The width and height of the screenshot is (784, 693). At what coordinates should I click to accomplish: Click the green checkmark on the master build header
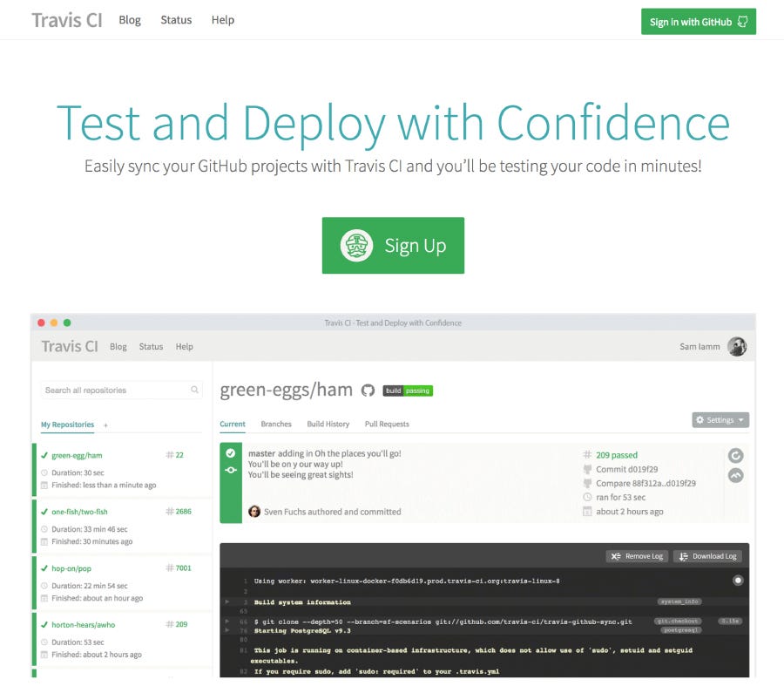(232, 452)
